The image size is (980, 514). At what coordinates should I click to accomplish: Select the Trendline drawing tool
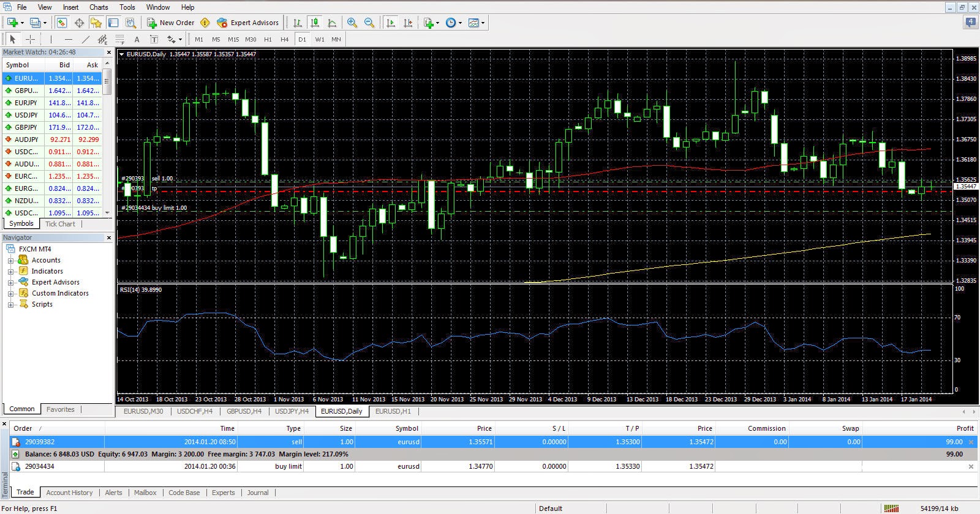coord(86,39)
